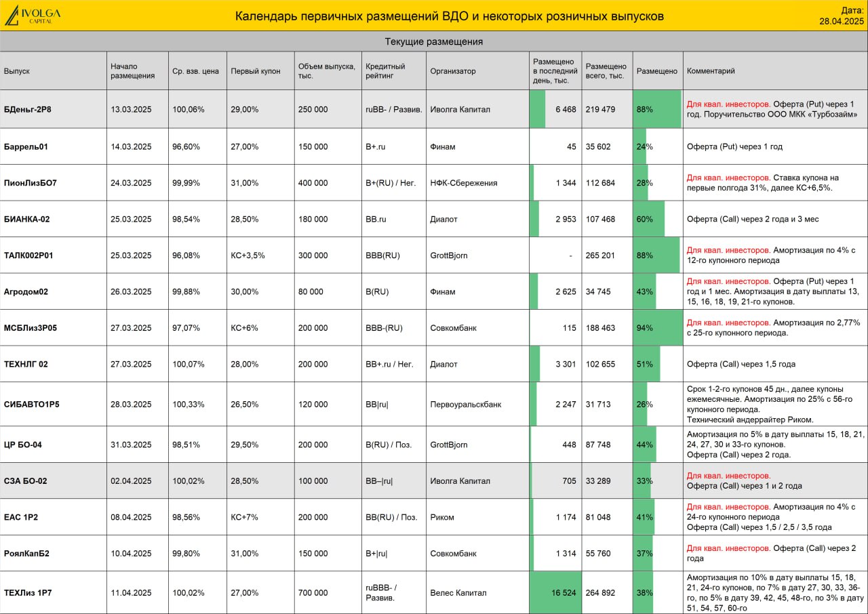Click comment 'Оферта (Call) через 1,5 года'
Image resolution: width=868 pixels, height=614 pixels.
(741, 364)
